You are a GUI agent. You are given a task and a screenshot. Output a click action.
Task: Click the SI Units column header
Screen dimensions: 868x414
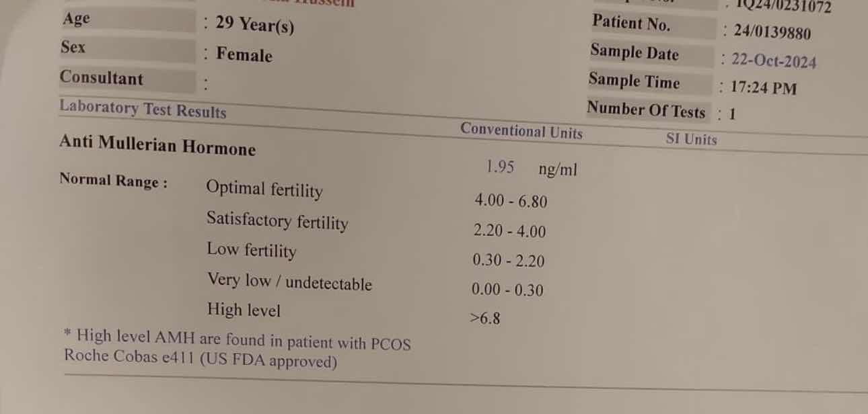click(692, 139)
